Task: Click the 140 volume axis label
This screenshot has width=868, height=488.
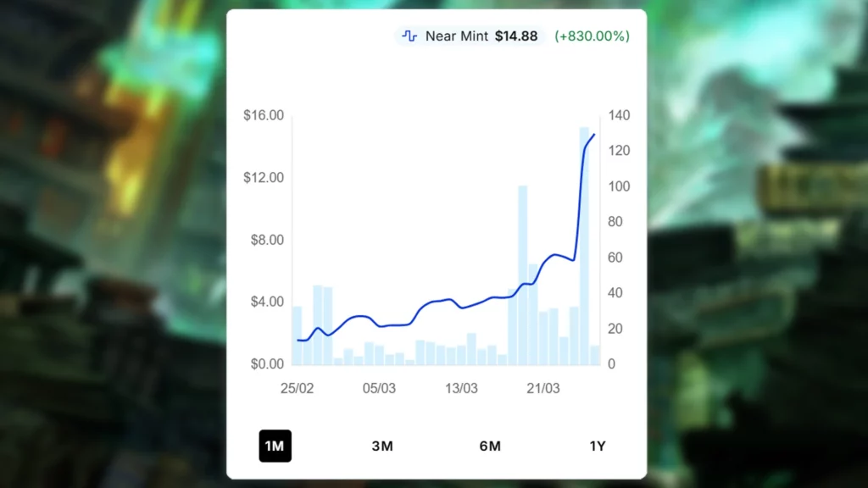Action: point(619,115)
